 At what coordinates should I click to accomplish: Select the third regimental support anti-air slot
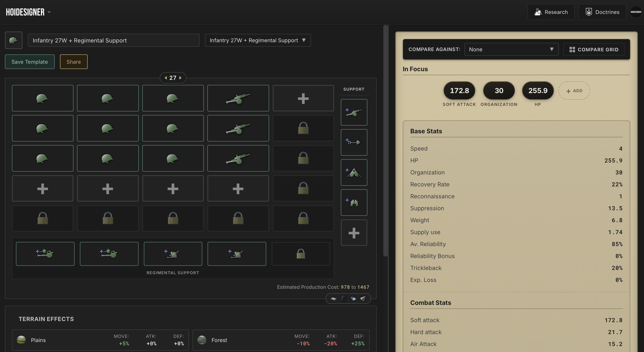coord(173,254)
